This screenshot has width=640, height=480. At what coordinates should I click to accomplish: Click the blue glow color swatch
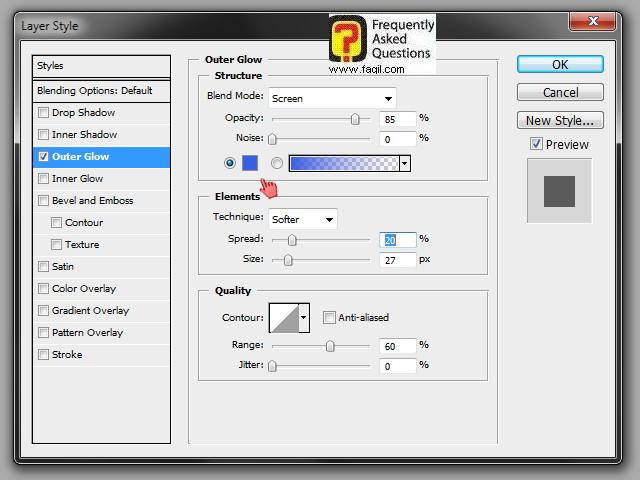[250, 163]
